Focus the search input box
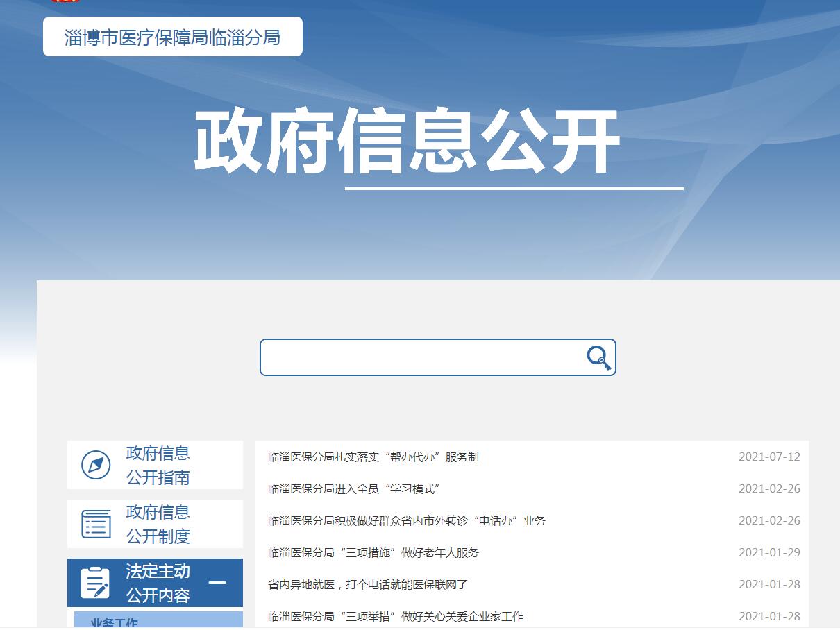Viewport: 840px width, 630px height. [420, 357]
